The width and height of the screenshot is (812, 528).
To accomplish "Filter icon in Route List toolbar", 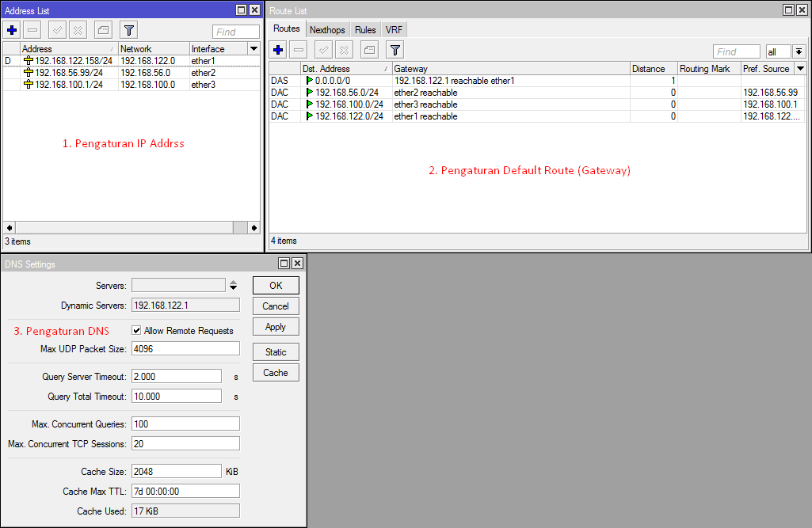I will 395,50.
